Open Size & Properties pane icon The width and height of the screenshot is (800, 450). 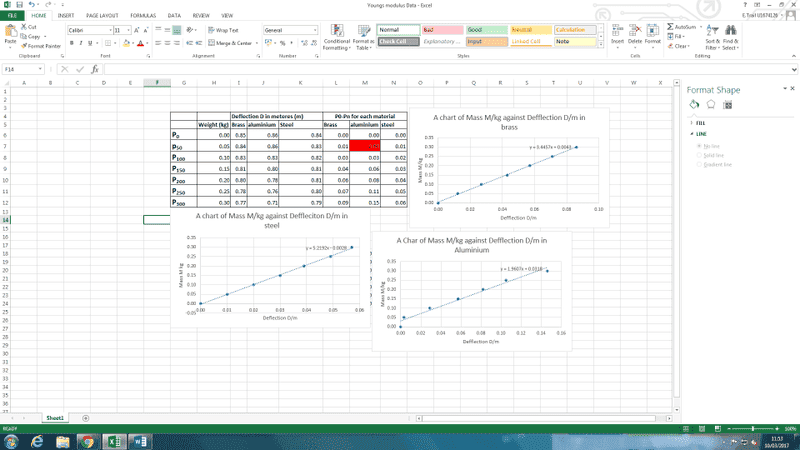[728, 105]
